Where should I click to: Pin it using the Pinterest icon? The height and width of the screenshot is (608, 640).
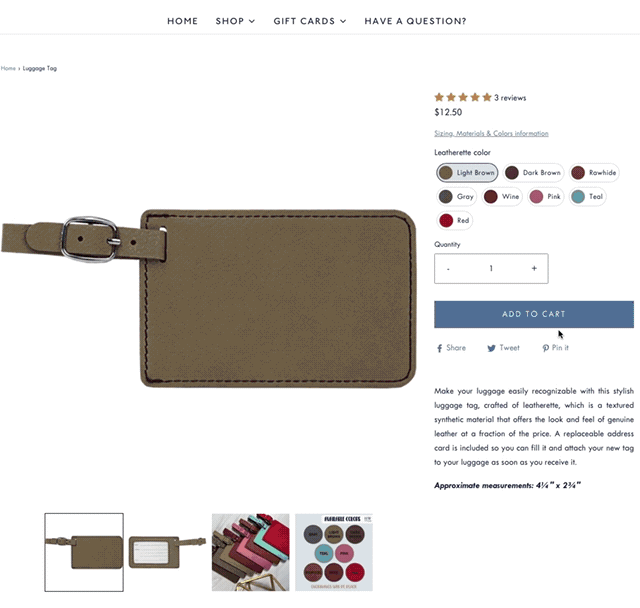[x=545, y=348]
